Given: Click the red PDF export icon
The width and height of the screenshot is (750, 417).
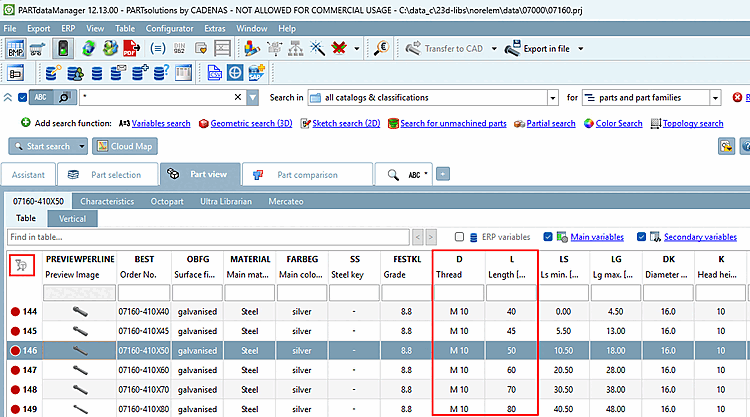Looking at the screenshot, I should pyautogui.click(x=132, y=48).
